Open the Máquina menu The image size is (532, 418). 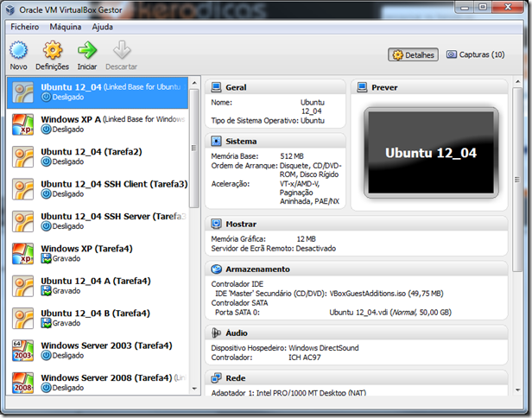(x=66, y=27)
